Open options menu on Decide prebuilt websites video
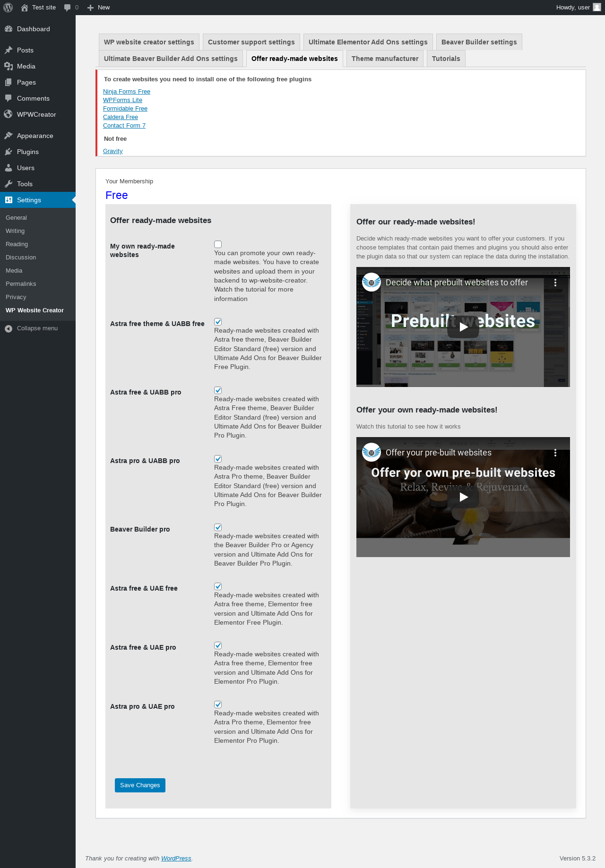605x868 pixels. pos(555,283)
